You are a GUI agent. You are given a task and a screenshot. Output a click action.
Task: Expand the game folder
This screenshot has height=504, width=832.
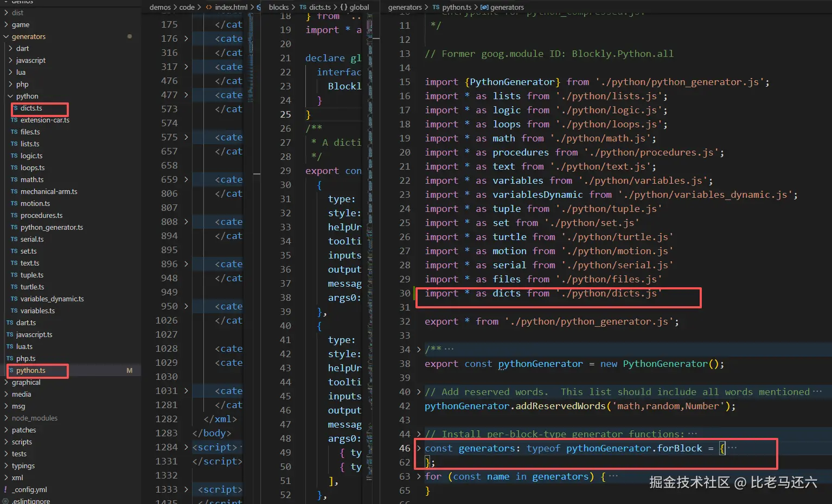pyautogui.click(x=6, y=25)
